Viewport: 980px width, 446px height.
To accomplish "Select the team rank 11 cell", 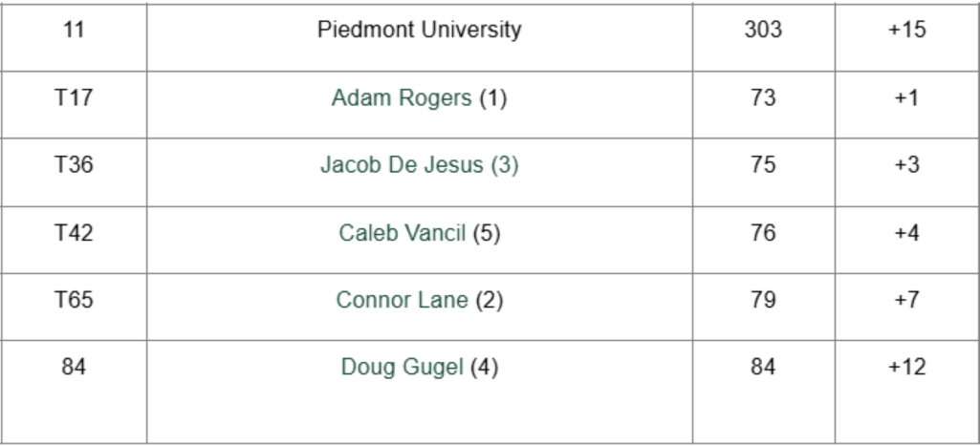I will point(74,31).
